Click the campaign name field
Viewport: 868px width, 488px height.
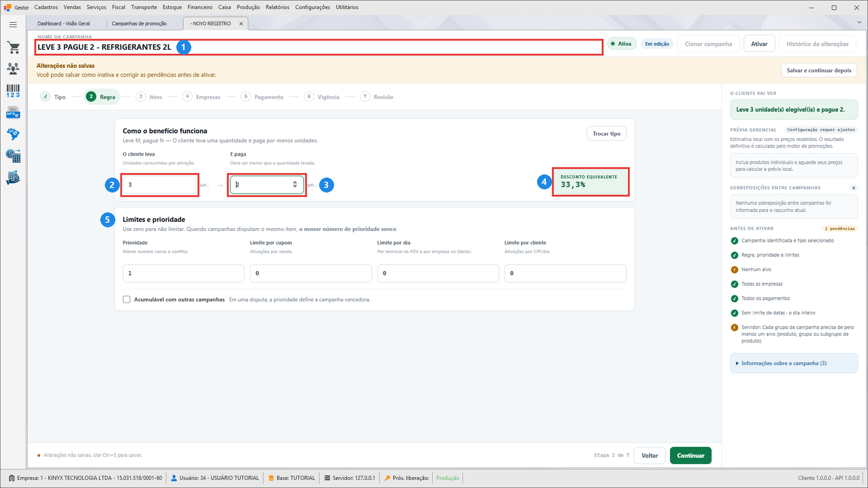pos(318,47)
